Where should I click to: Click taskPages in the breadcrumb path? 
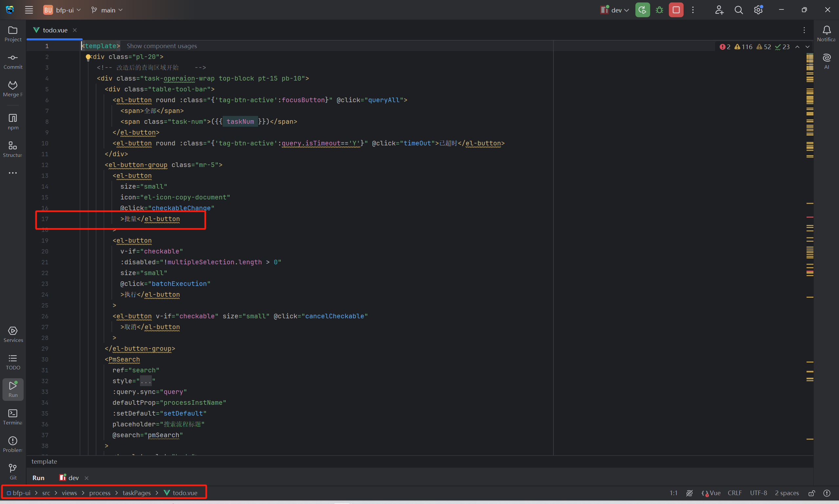coord(136,493)
